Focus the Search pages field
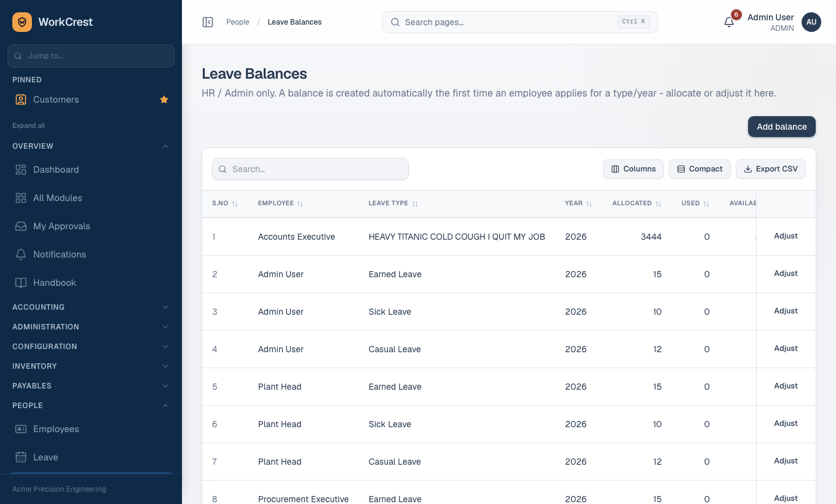836x504 pixels. pyautogui.click(x=520, y=22)
